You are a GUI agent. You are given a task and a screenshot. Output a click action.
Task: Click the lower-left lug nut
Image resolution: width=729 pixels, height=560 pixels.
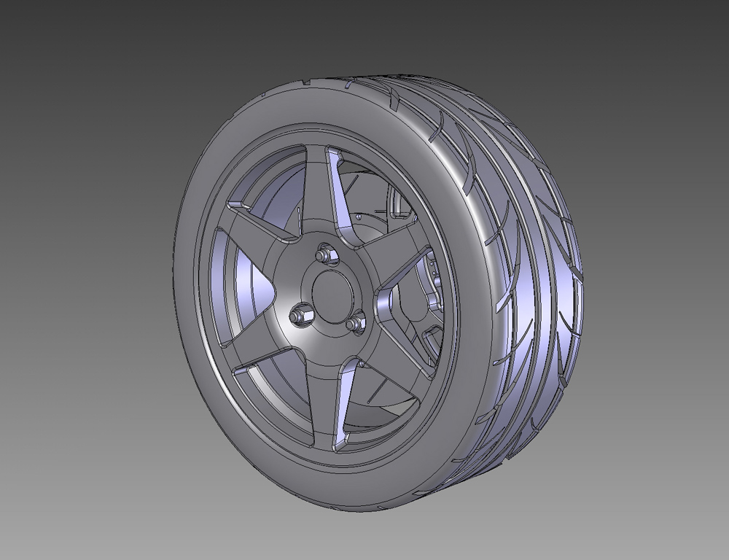click(x=301, y=315)
